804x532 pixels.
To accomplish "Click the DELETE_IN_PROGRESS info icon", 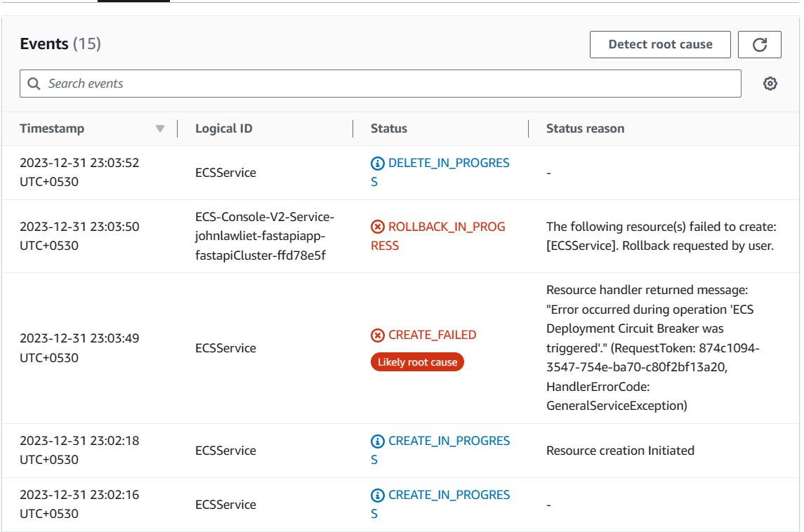I will click(x=378, y=163).
